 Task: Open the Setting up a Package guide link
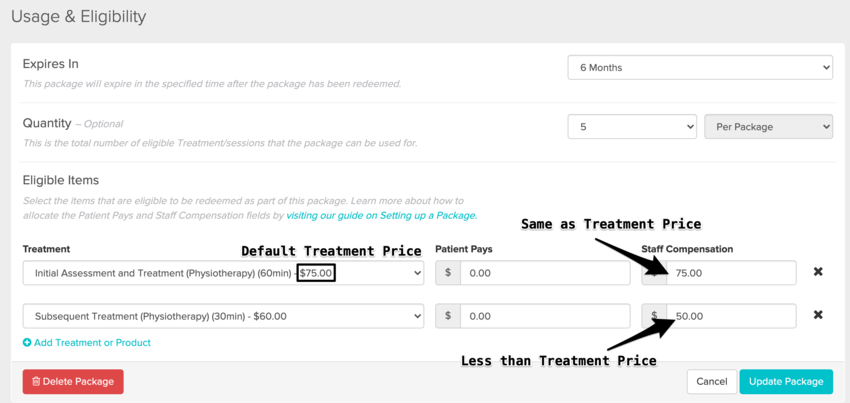click(381, 215)
